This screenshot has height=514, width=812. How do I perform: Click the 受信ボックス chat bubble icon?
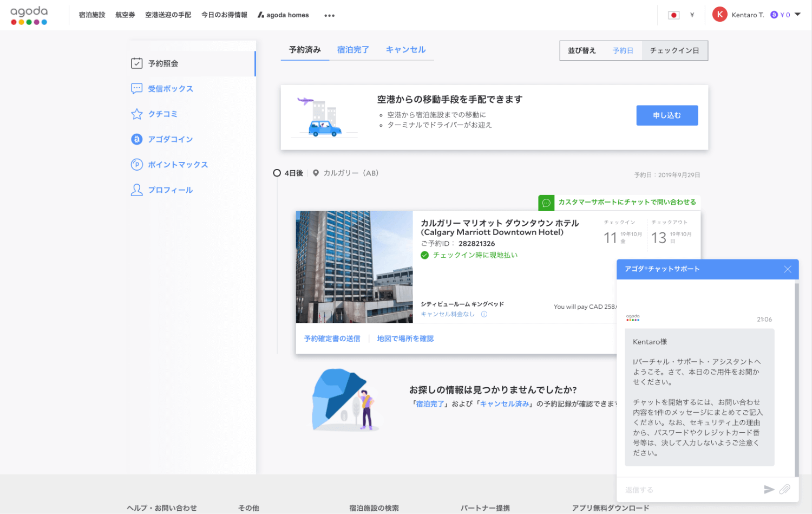point(137,89)
